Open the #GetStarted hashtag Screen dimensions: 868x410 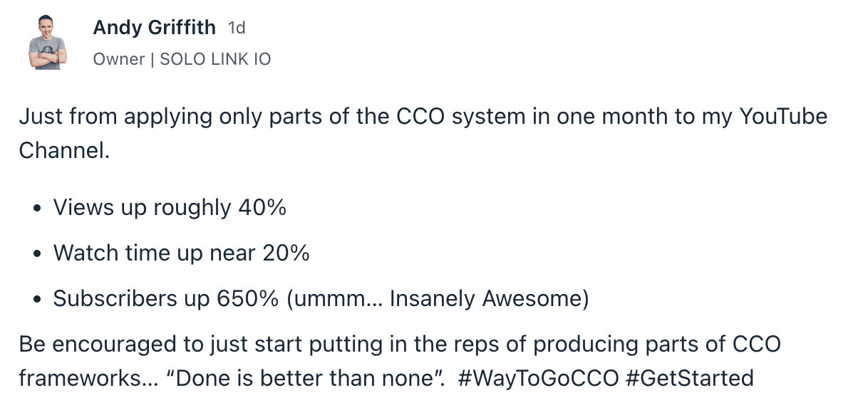pos(688,377)
